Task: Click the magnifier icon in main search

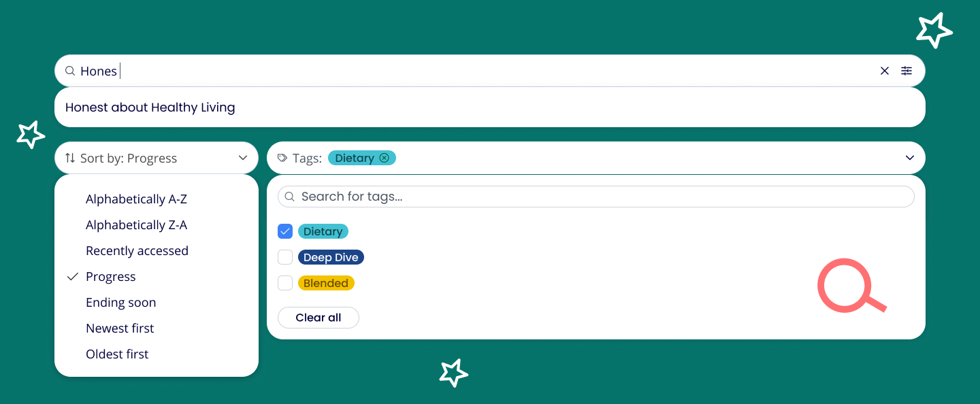Action: point(70,71)
